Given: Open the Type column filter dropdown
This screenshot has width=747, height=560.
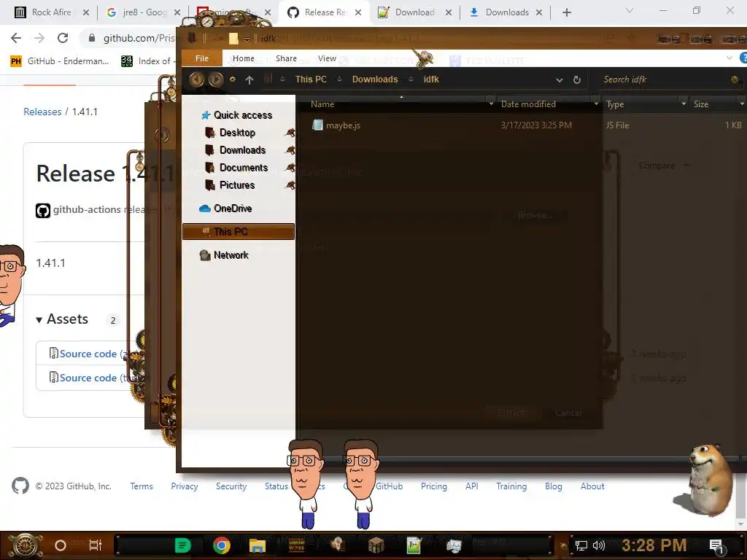Looking at the screenshot, I should (684, 104).
